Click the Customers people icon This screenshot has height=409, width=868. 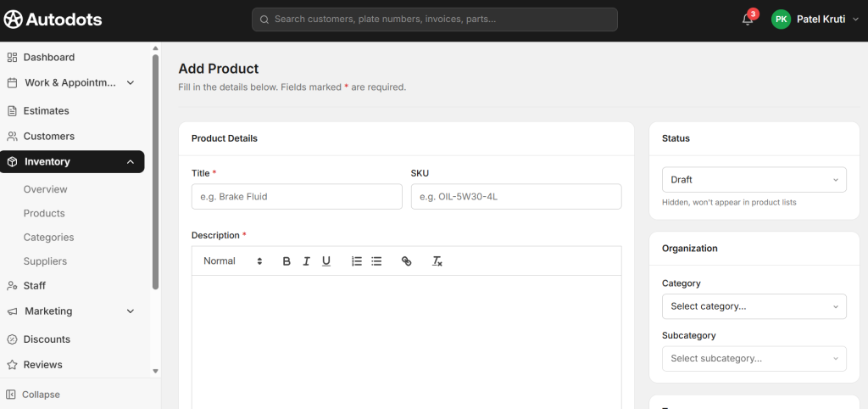click(x=12, y=137)
